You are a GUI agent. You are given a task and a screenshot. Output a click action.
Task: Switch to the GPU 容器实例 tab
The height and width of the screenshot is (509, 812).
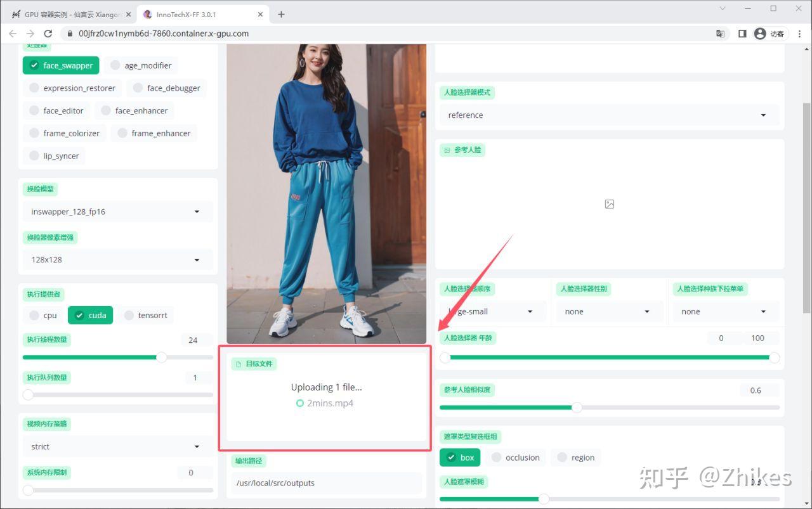[x=72, y=15]
